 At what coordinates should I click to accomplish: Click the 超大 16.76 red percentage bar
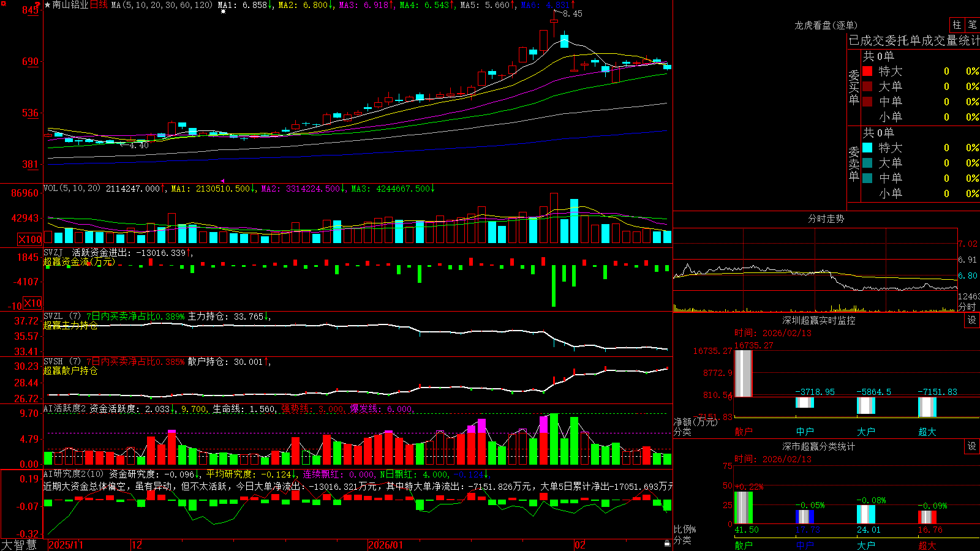point(927,517)
